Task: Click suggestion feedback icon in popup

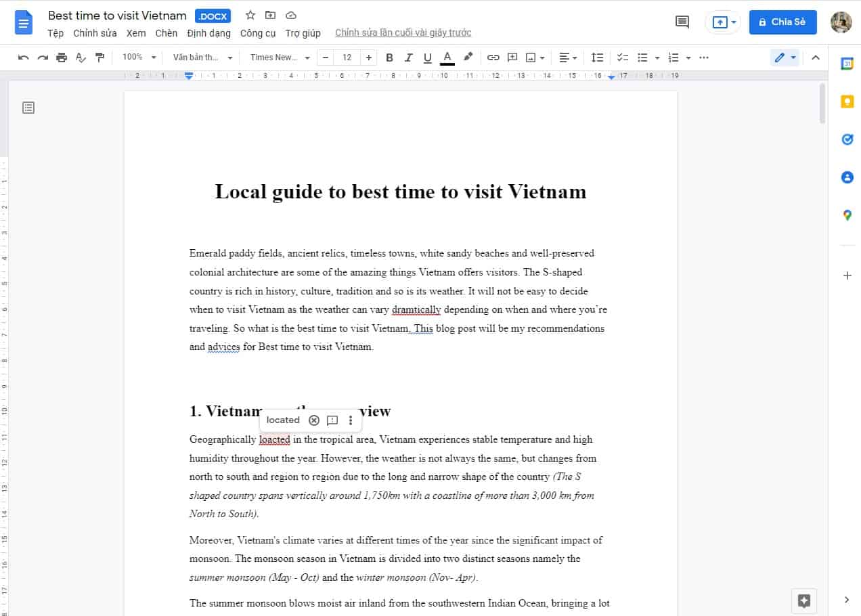Action: (x=332, y=420)
